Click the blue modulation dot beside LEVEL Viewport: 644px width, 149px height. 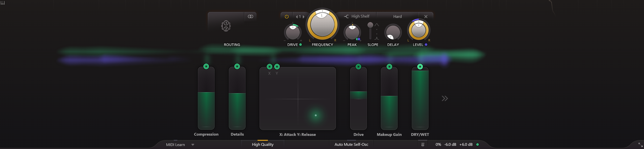426,45
